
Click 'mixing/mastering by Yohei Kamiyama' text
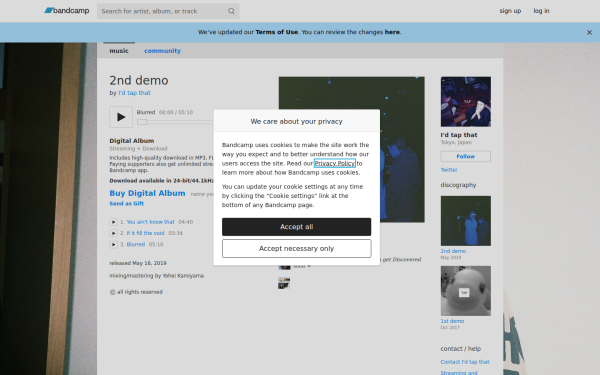[157, 276]
